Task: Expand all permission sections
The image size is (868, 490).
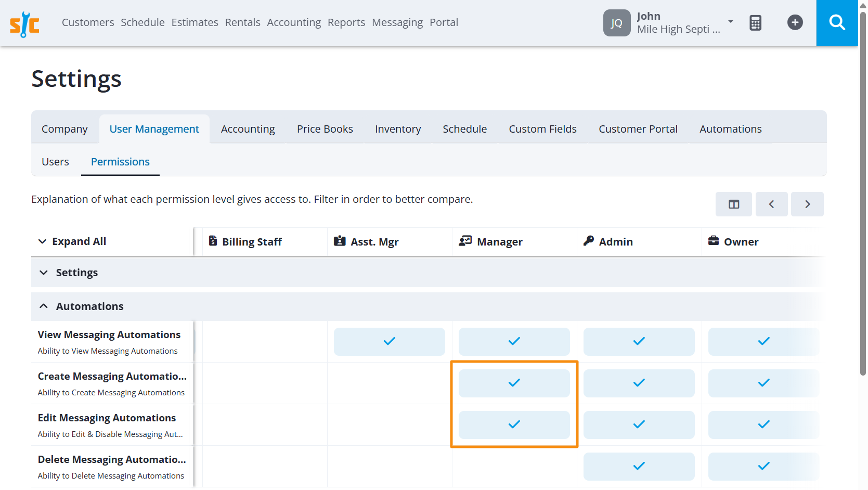Action: pos(72,241)
